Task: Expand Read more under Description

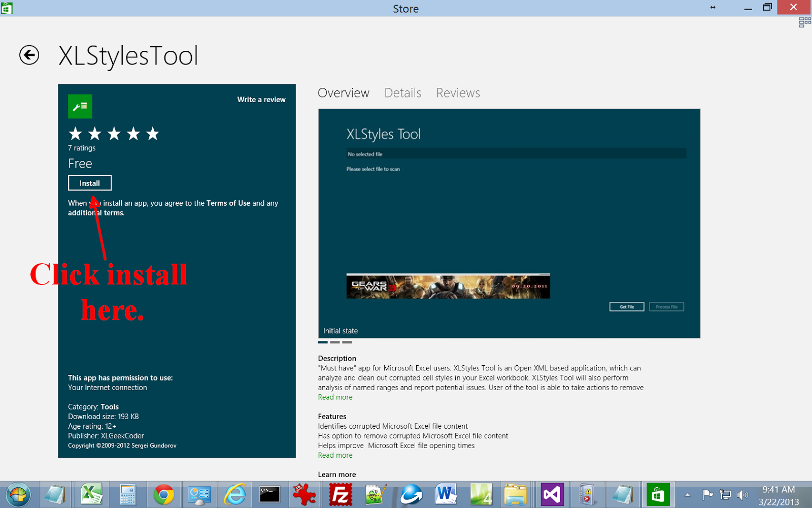Action: 335,397
